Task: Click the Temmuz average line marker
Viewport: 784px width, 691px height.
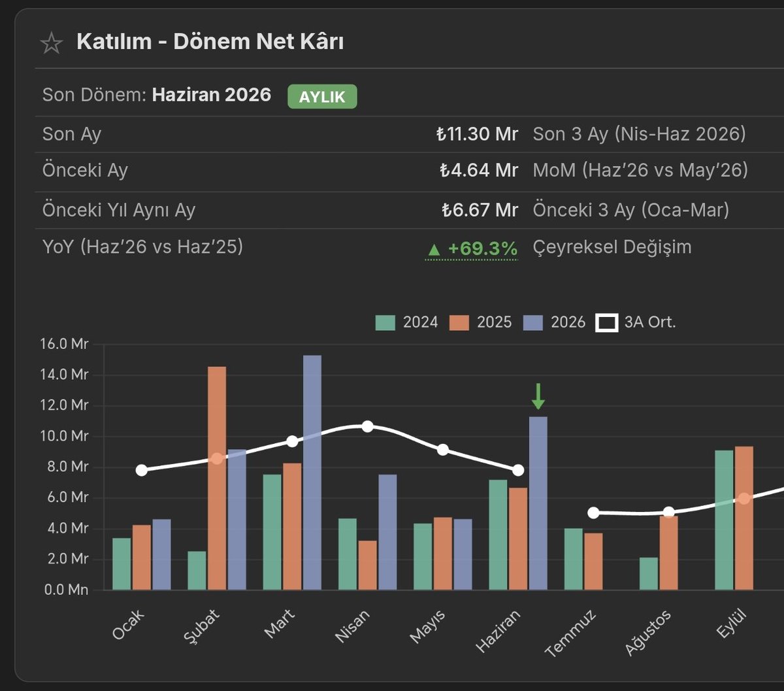Action: [593, 513]
